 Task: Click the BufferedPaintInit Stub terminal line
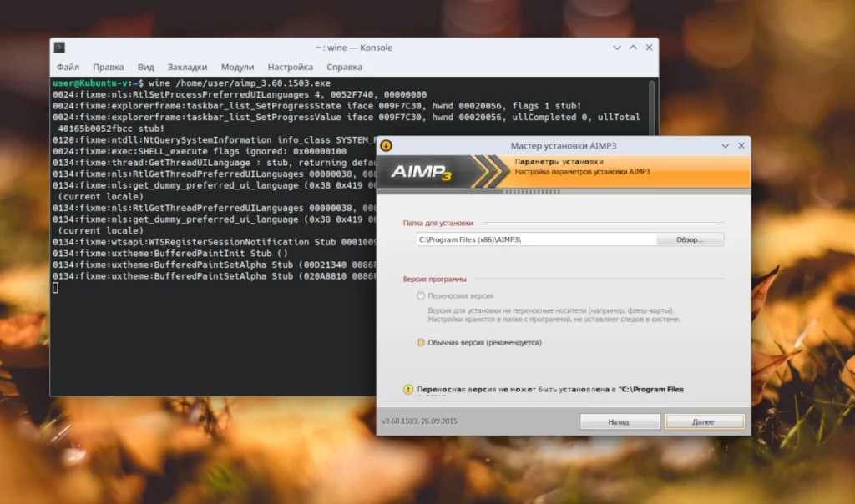click(170, 254)
